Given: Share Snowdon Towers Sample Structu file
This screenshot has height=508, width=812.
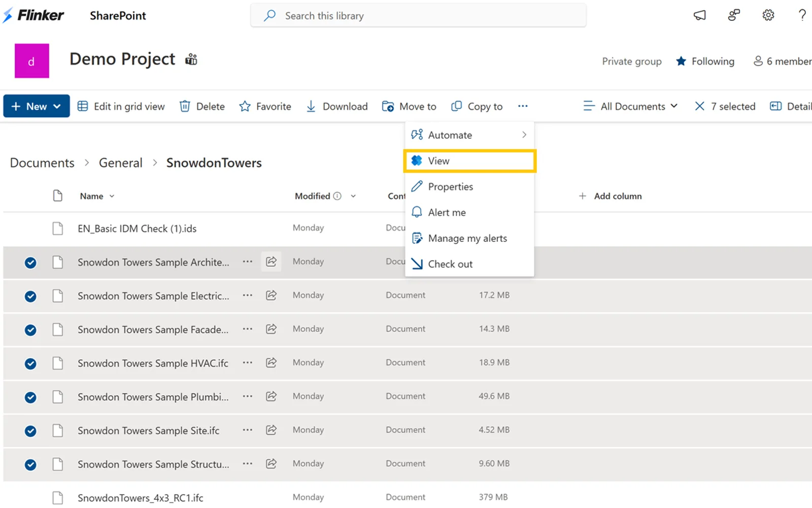Looking at the screenshot, I should pos(271,464).
